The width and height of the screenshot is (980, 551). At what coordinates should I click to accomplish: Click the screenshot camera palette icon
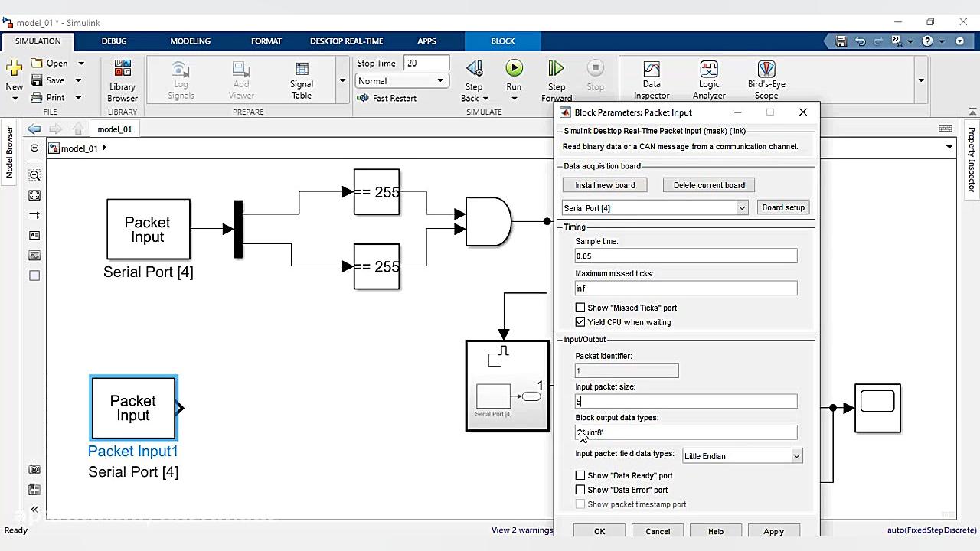34,469
